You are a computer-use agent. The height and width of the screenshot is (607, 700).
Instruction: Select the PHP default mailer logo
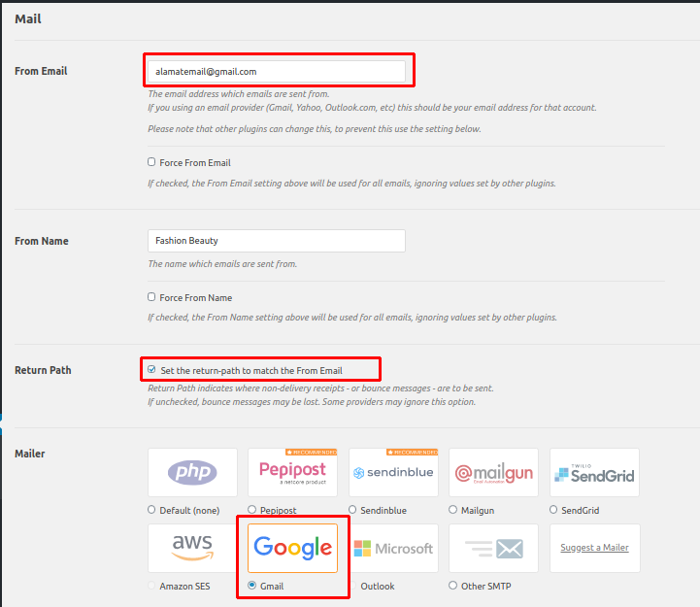(x=192, y=472)
